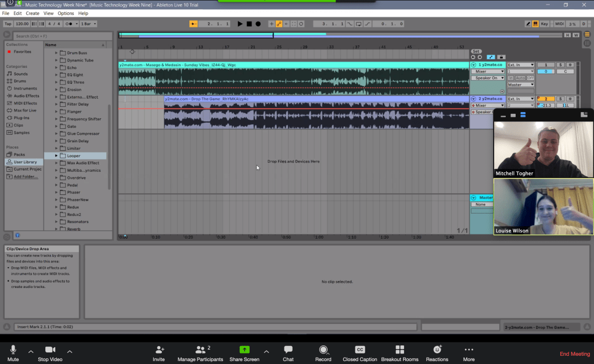Click End Meeting in Zoom

point(574,354)
